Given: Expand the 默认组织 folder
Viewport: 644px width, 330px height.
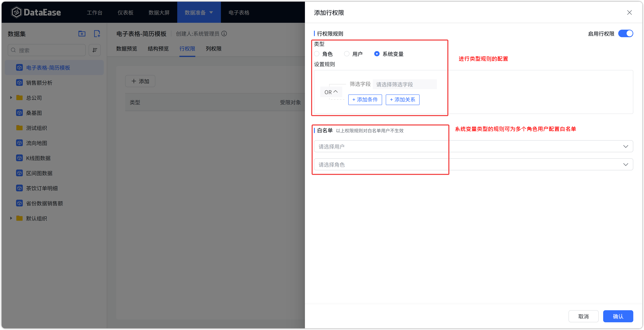Looking at the screenshot, I should point(11,218).
